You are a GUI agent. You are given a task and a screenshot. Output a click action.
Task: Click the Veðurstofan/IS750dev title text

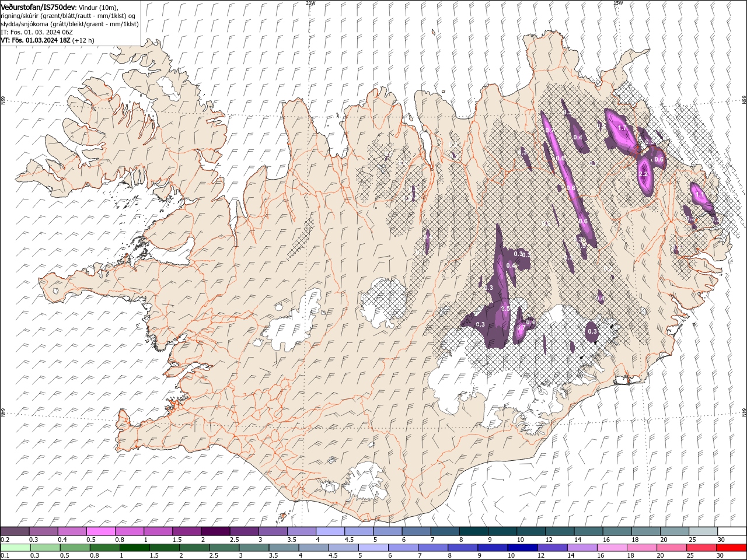(38, 6)
